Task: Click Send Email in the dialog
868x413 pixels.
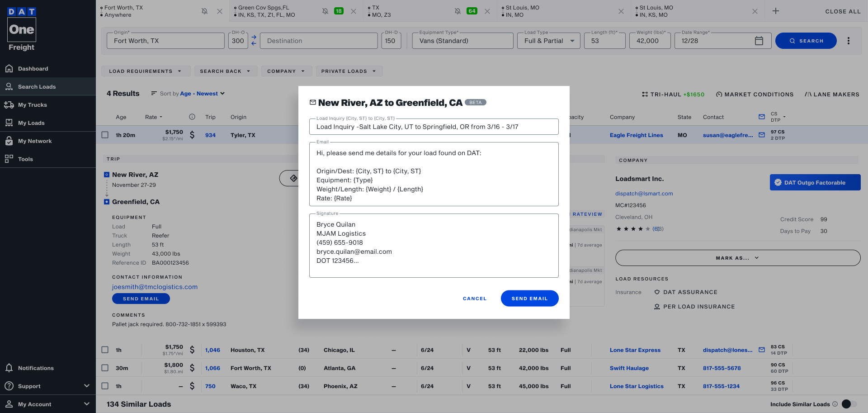Action: 529,298
